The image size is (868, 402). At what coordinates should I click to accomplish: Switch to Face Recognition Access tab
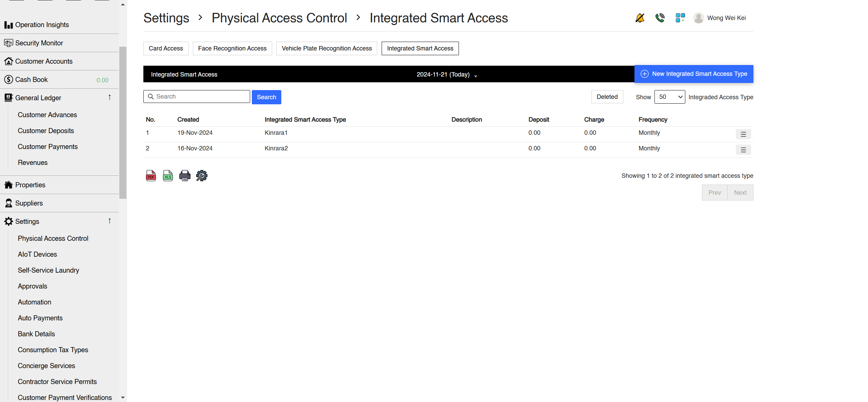[232, 48]
